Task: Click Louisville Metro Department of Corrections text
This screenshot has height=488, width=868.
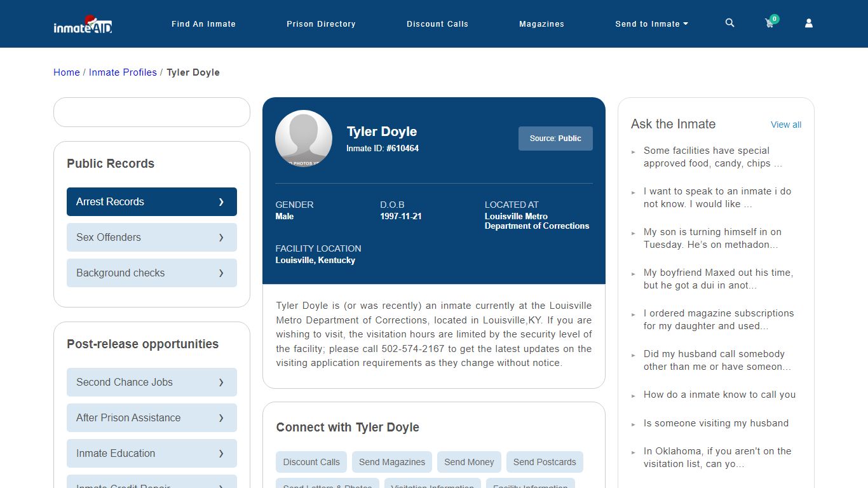Action: coord(537,221)
